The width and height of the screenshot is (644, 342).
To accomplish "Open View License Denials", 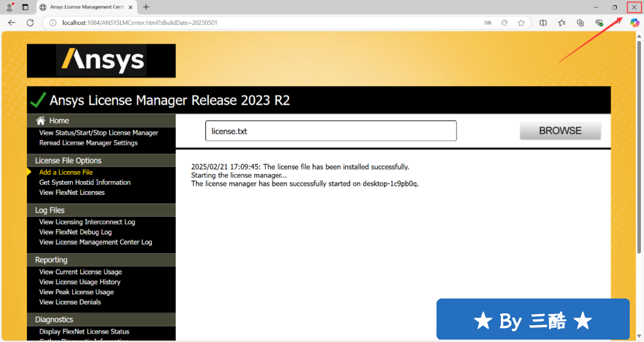I will [x=70, y=302].
